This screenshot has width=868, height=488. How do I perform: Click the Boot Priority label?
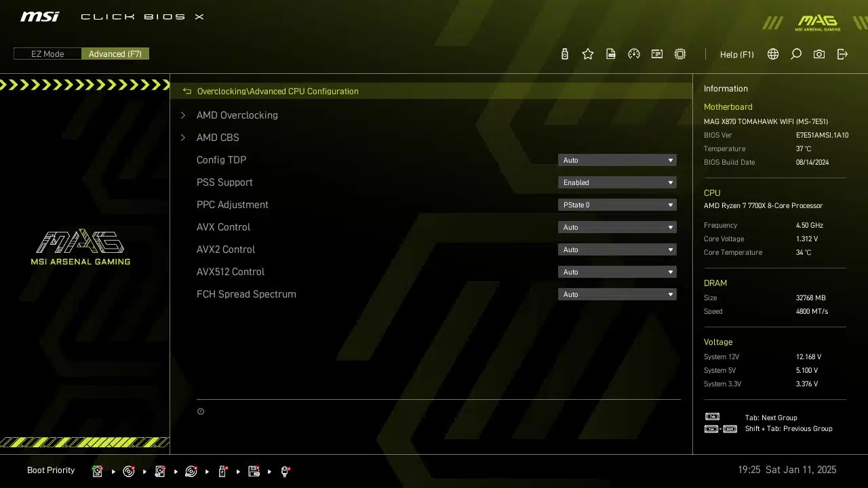[x=51, y=470]
